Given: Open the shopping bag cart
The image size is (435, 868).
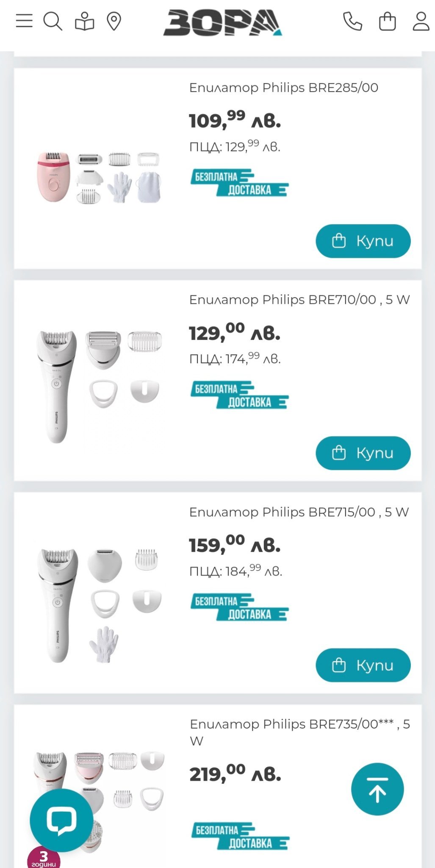Looking at the screenshot, I should [x=387, y=21].
